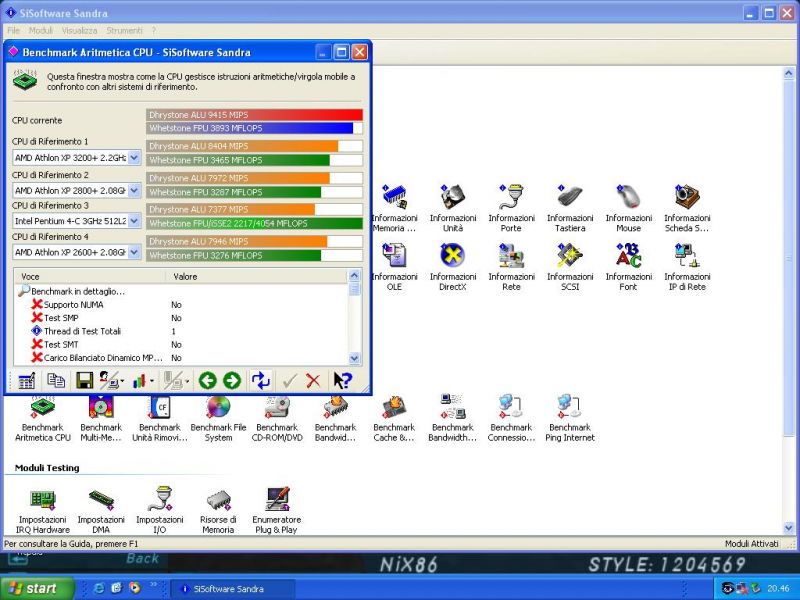
Task: Open the Moduli menu
Action: pos(41,31)
